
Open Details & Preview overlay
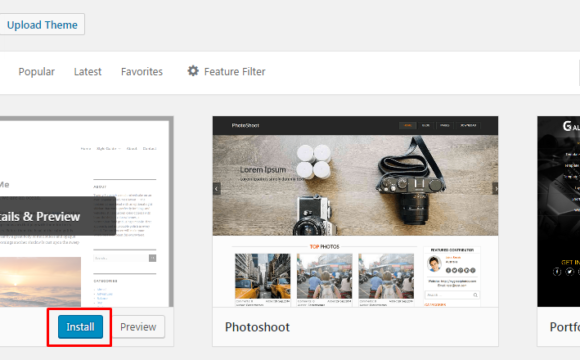click(58, 216)
